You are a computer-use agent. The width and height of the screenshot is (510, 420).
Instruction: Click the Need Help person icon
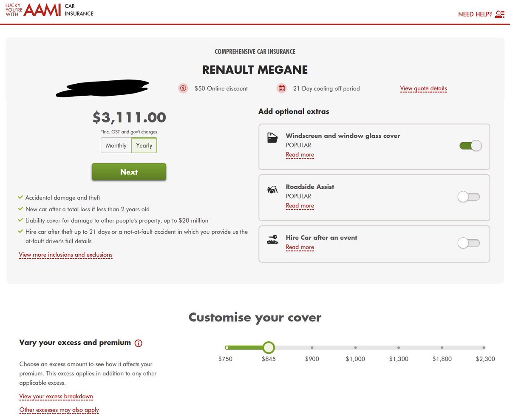tap(500, 14)
